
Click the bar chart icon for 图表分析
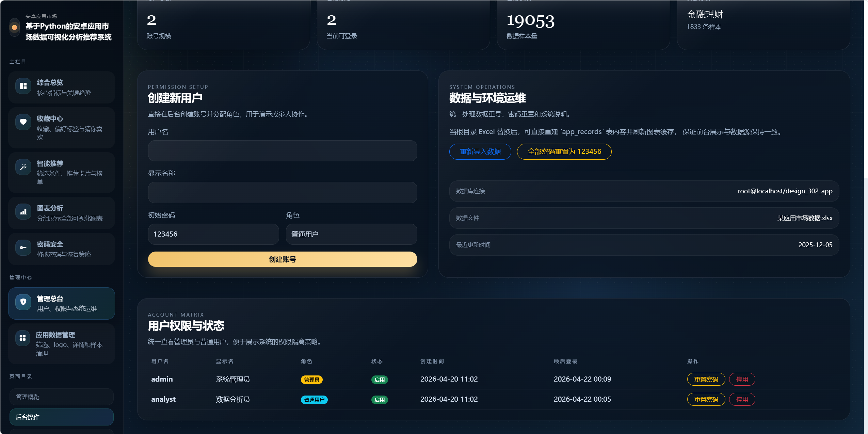point(23,211)
